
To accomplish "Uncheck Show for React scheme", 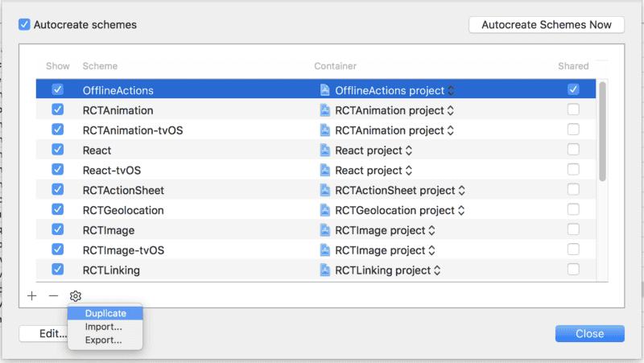I will [57, 150].
